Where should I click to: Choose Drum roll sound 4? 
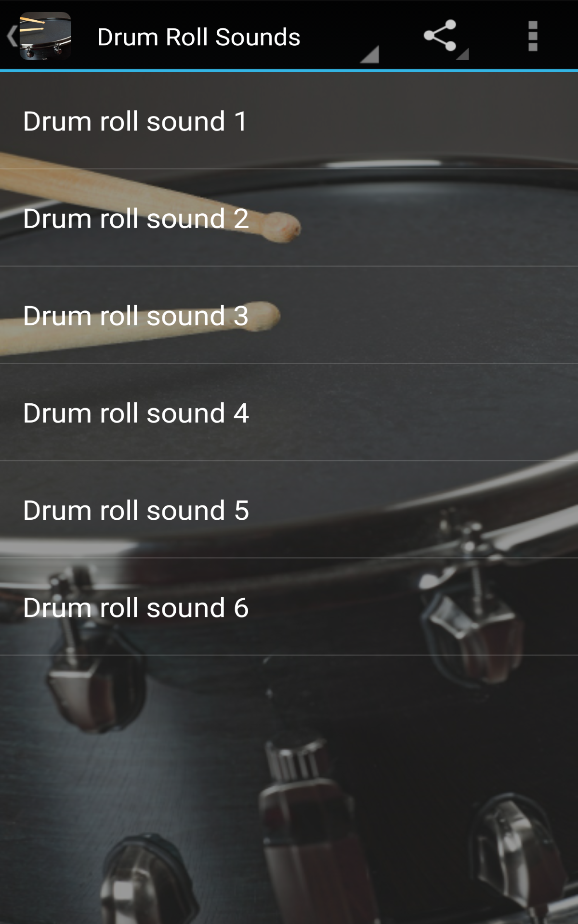coord(289,412)
